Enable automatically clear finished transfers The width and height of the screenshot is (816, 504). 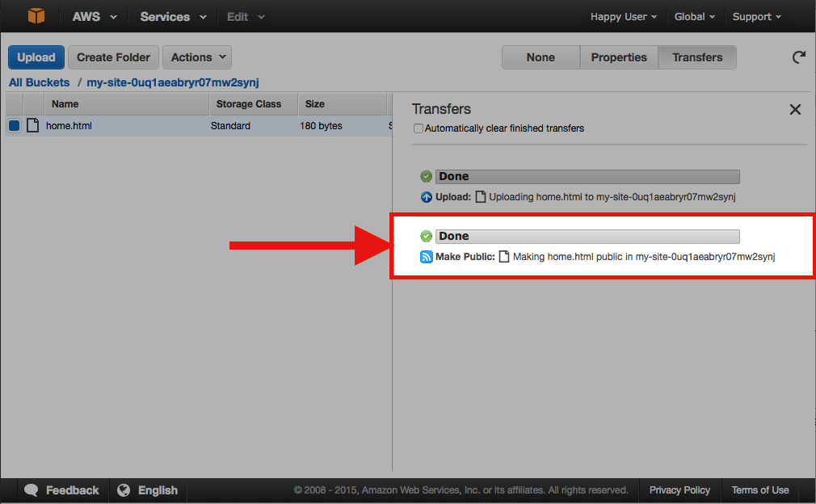418,128
